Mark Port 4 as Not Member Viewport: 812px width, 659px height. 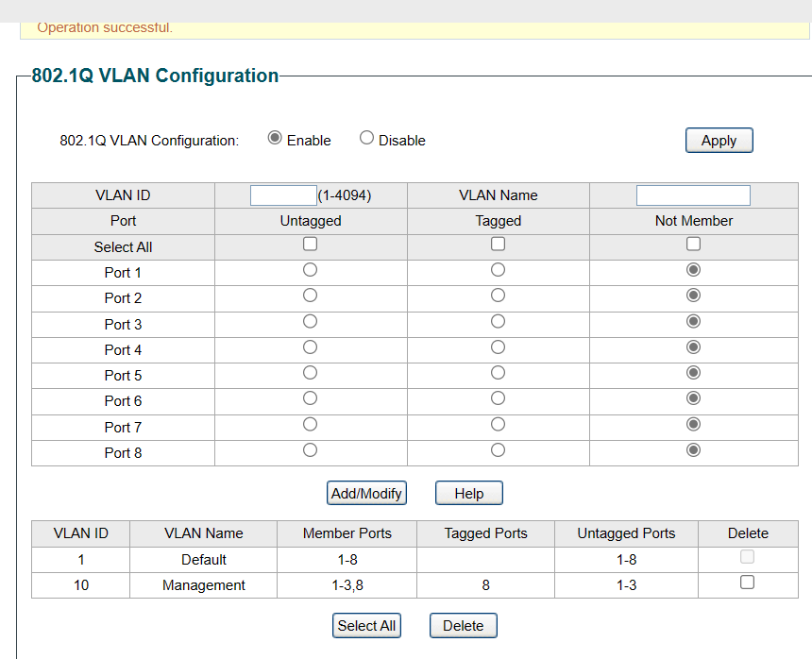coord(694,347)
